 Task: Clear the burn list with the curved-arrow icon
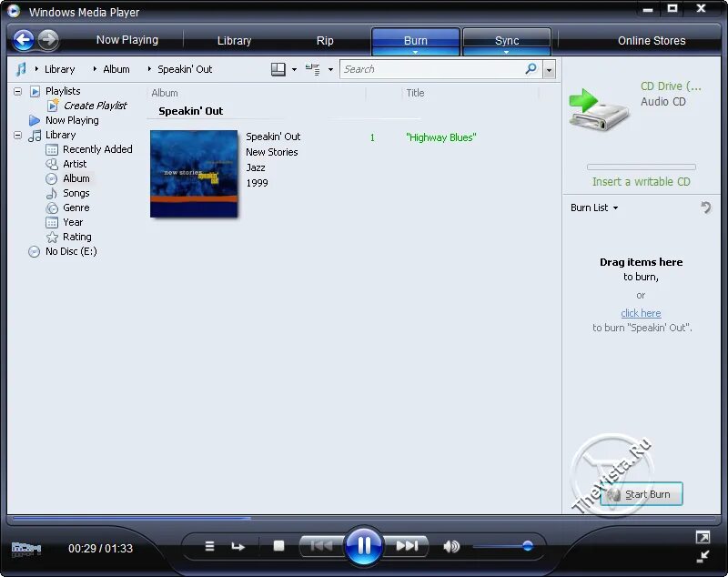706,207
